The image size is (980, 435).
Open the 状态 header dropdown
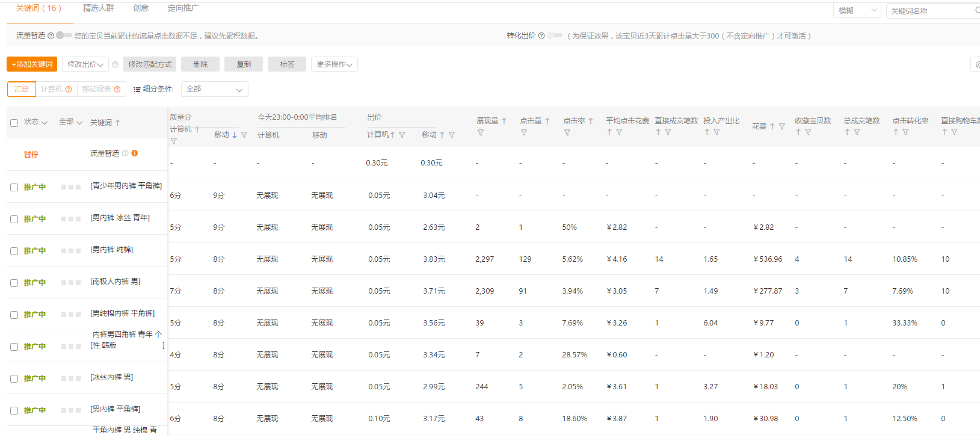(35, 122)
